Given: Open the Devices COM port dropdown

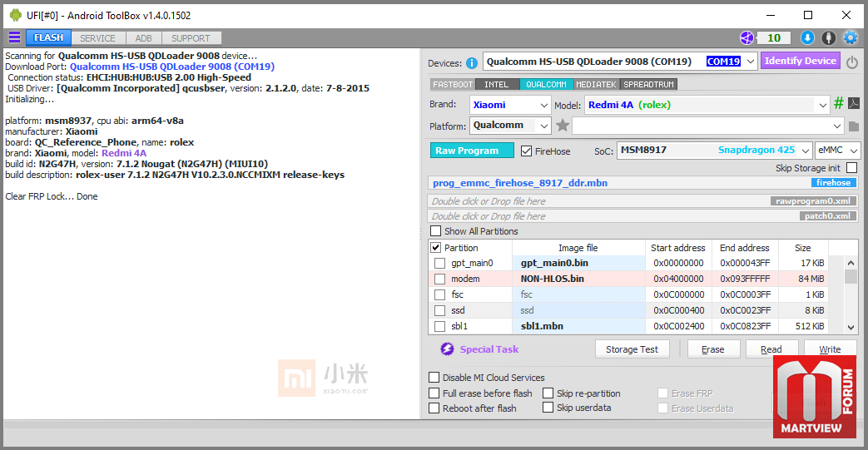Looking at the screenshot, I should (750, 62).
